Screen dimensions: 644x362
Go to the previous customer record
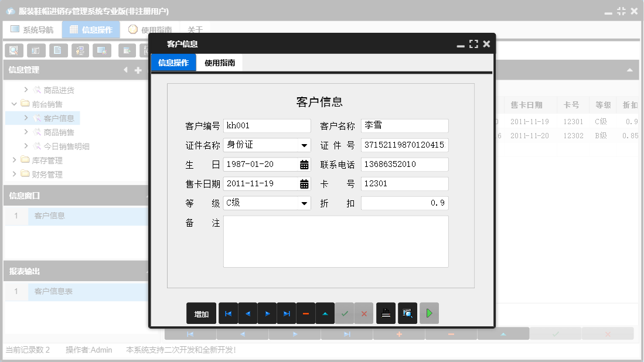[x=247, y=313]
